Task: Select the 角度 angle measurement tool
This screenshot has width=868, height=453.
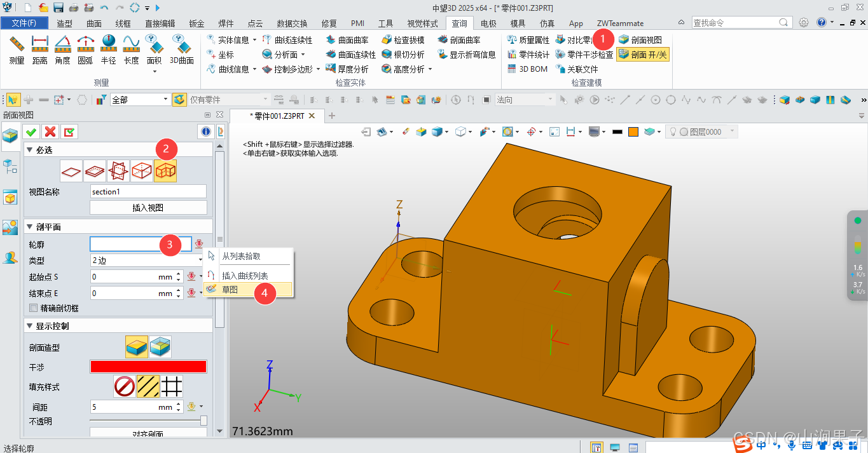Action: click(x=63, y=50)
